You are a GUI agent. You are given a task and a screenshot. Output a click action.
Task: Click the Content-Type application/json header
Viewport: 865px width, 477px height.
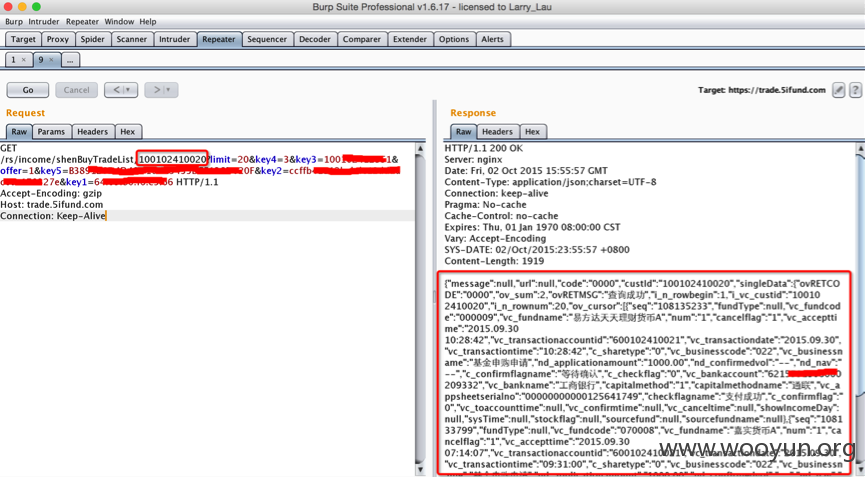tap(550, 182)
